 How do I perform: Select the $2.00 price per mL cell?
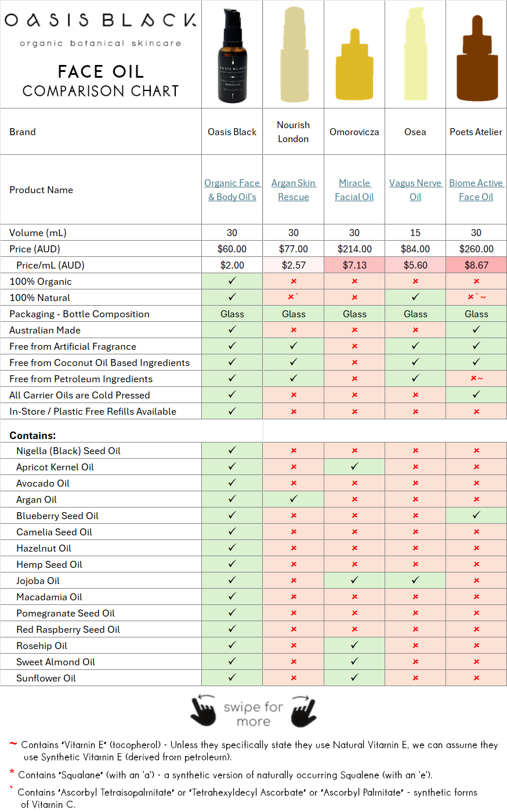pyautogui.click(x=232, y=265)
